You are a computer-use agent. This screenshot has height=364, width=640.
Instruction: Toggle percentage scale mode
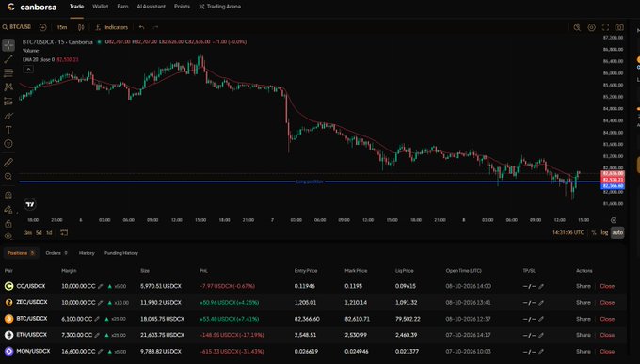594,232
